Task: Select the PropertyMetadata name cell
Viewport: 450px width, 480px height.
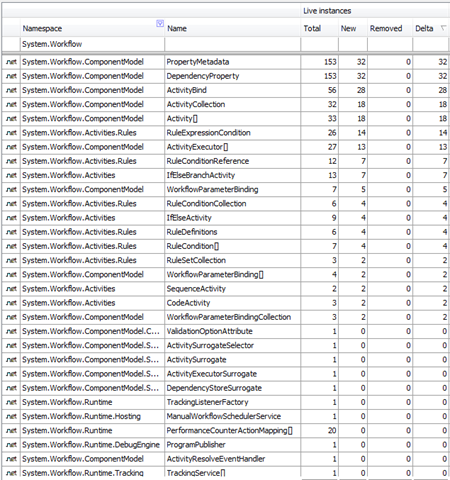Action: 233,62
